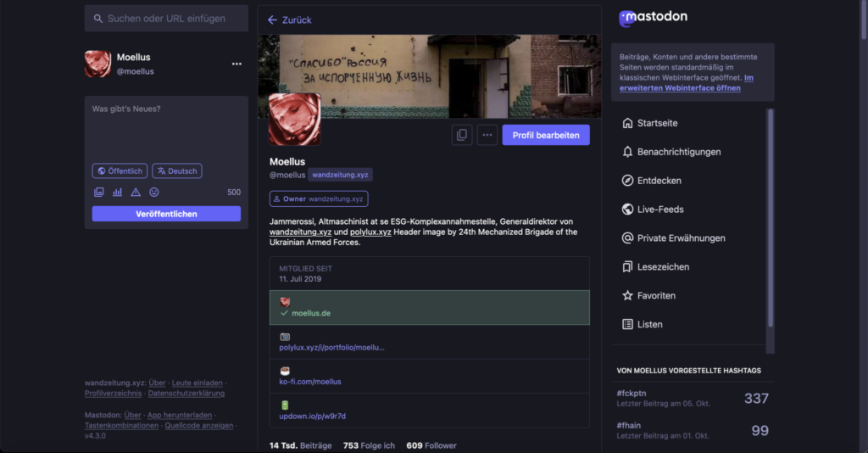Click the 'Mitglied seit 11. Juli 2019' text
Screen dimensions: 868x453
click(x=305, y=273)
